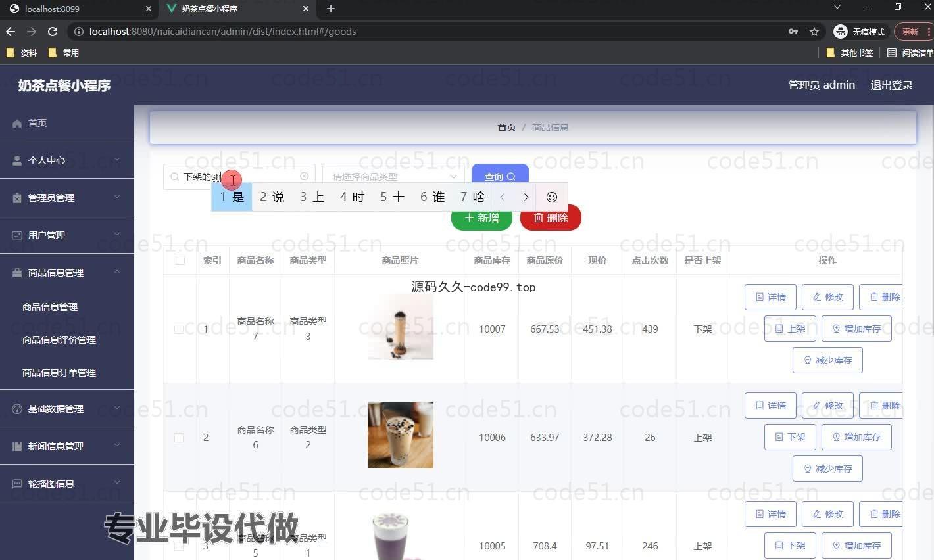Reload the page with refresh icon

pos(53,32)
